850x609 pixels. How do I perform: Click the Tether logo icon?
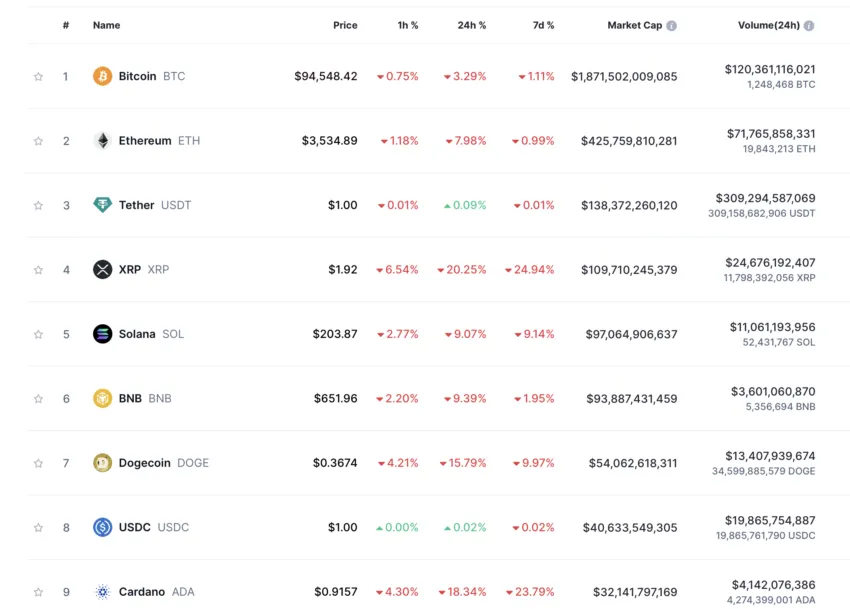coord(102,205)
